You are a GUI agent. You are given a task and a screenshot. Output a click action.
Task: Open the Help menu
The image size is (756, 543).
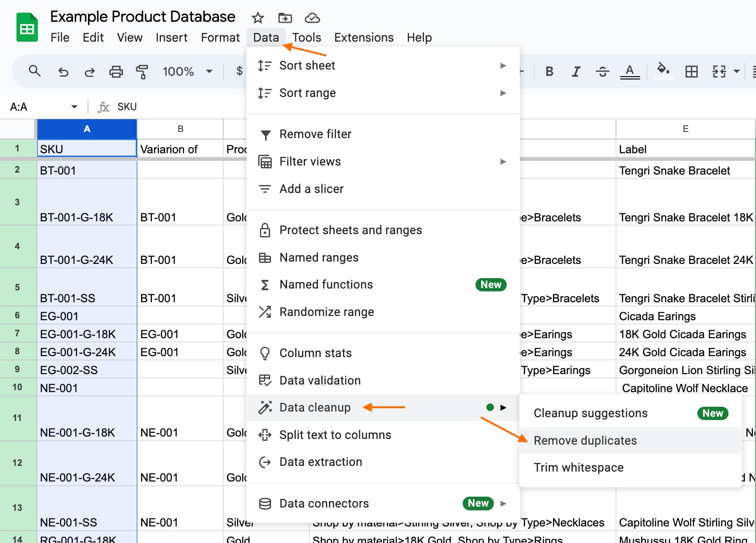[x=419, y=37]
